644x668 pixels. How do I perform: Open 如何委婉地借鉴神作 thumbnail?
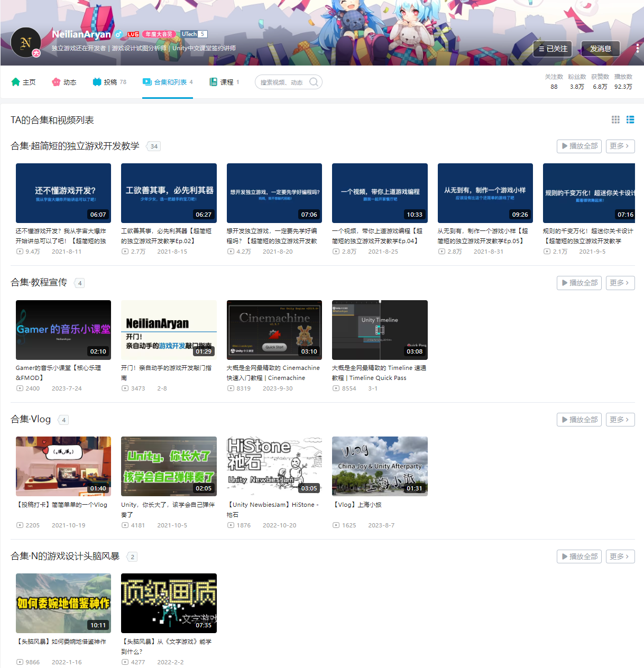click(63, 603)
